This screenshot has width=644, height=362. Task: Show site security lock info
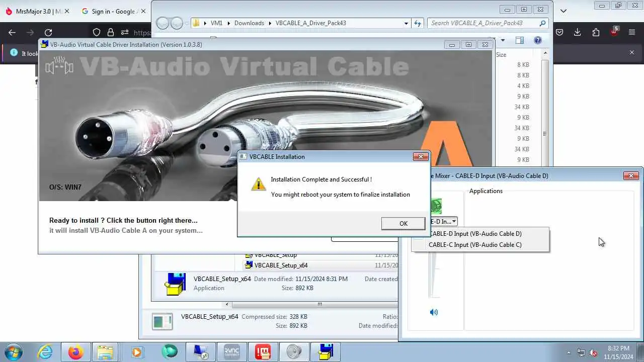pyautogui.click(x=110, y=32)
